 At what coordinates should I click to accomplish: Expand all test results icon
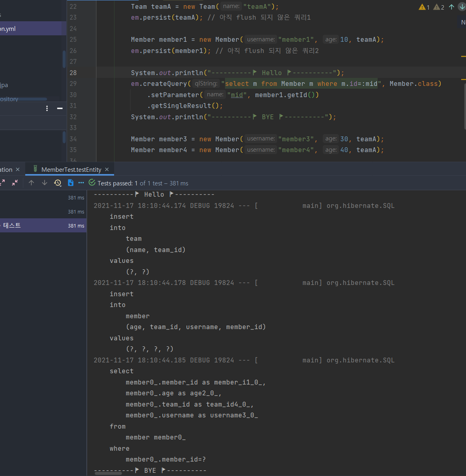coord(2,183)
